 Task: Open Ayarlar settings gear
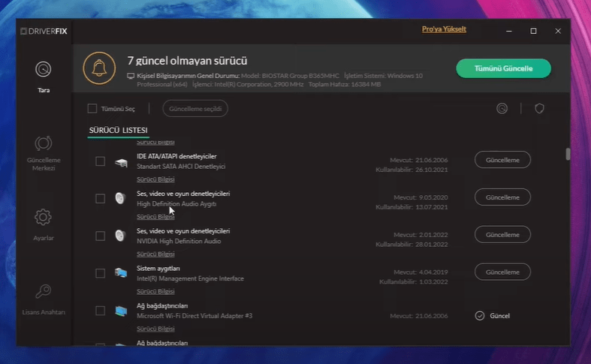pos(44,224)
